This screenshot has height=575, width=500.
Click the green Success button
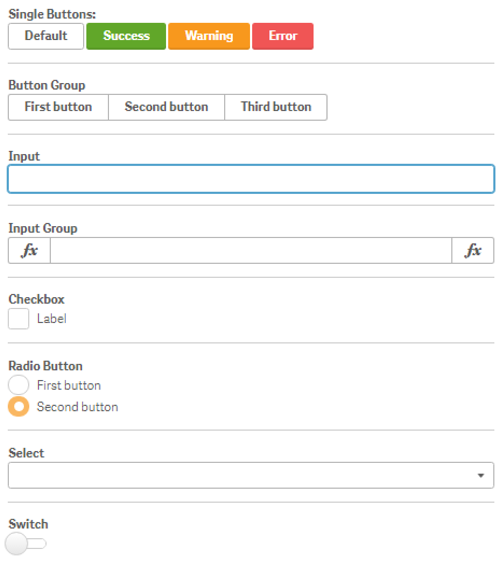click(x=126, y=36)
